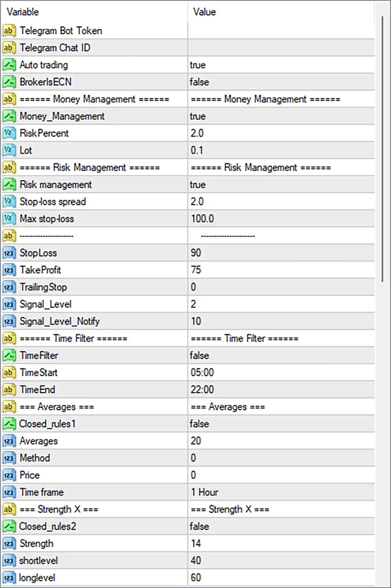Select the BrokerIsECN value 'false'
391x588 pixels.
(199, 82)
